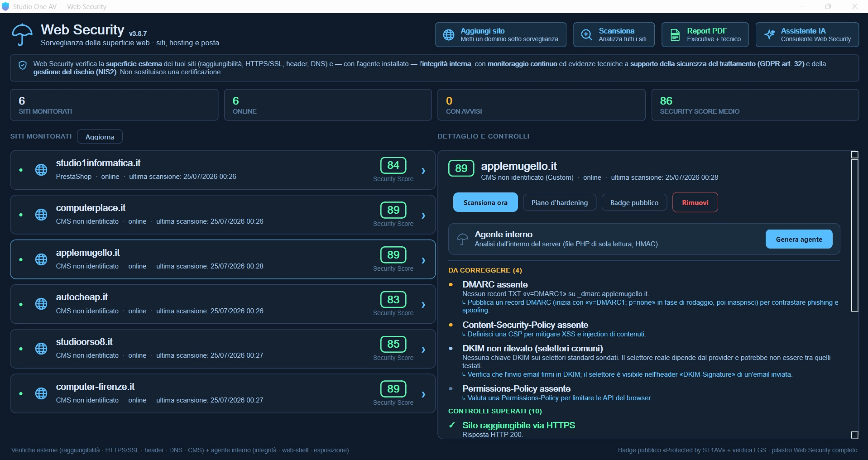Start Scansiona to analyze all sites
The width and height of the screenshot is (868, 460).
[614, 35]
